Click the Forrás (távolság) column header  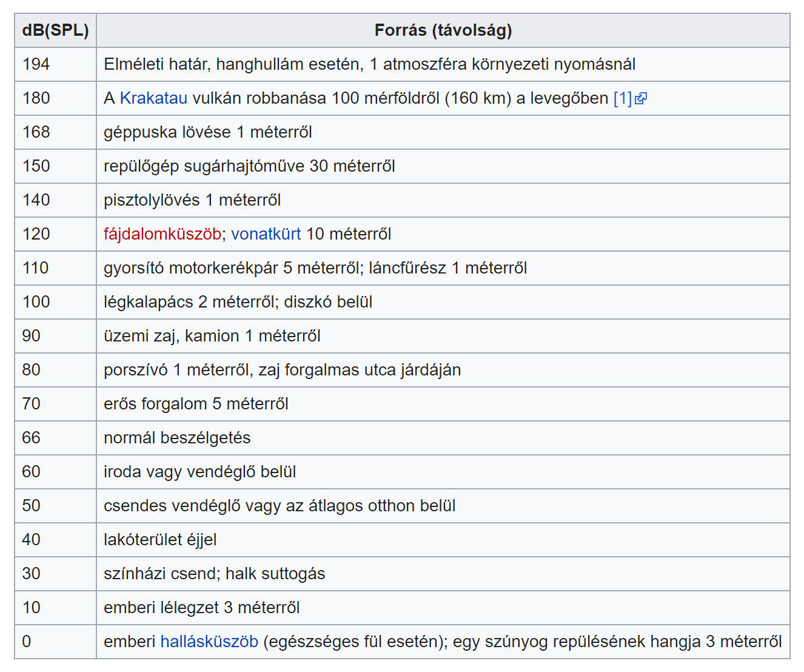[x=443, y=30]
